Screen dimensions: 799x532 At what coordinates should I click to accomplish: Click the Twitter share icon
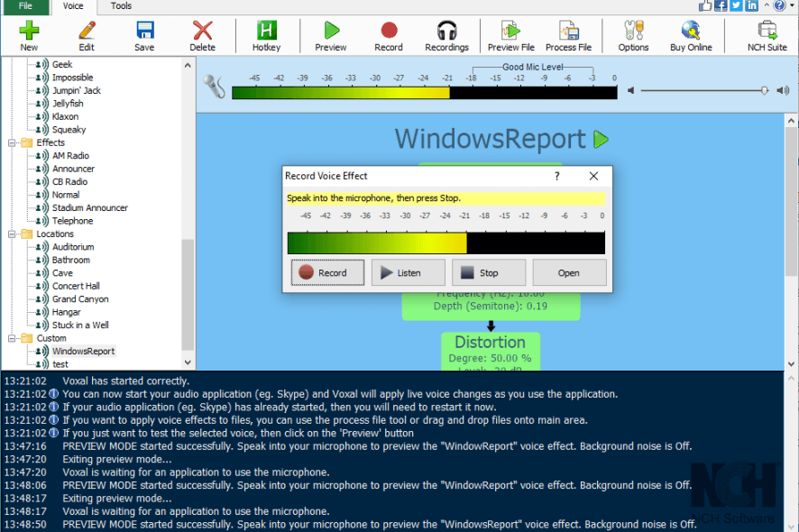(x=736, y=5)
